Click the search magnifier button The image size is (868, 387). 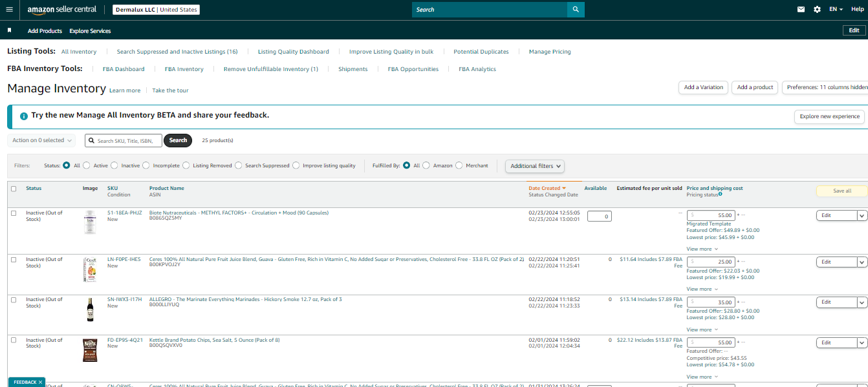pos(576,10)
